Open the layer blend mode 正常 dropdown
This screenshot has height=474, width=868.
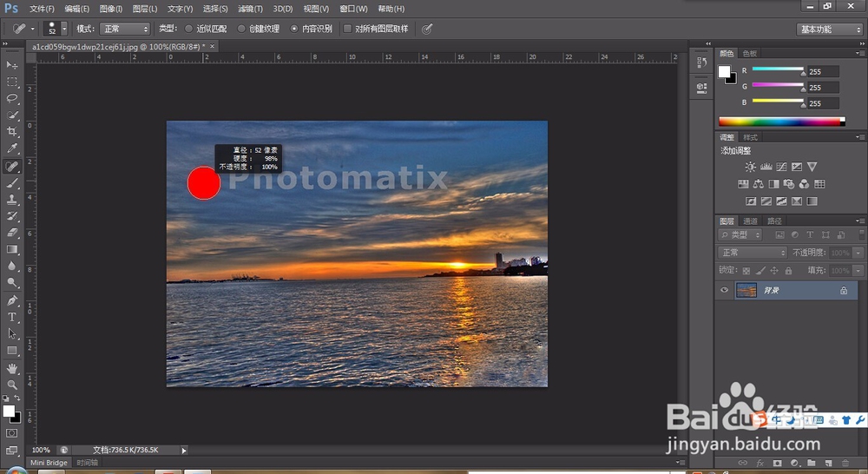[753, 253]
